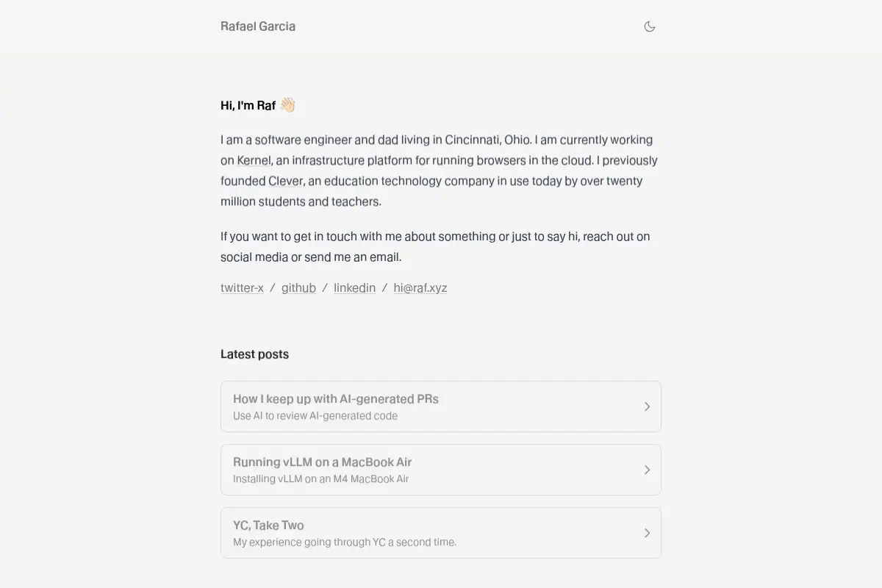
Task: Click the hi@raf.xyz email link
Action: (x=420, y=288)
